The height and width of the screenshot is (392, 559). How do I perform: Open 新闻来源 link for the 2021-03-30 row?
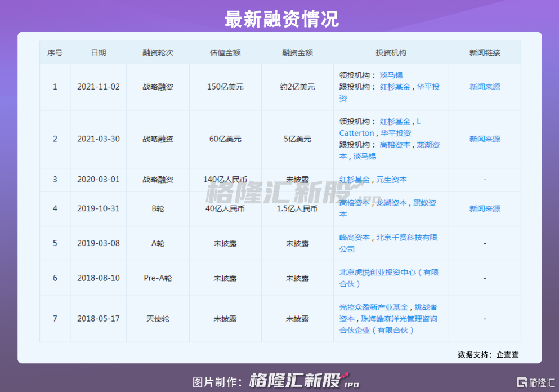[x=485, y=139]
